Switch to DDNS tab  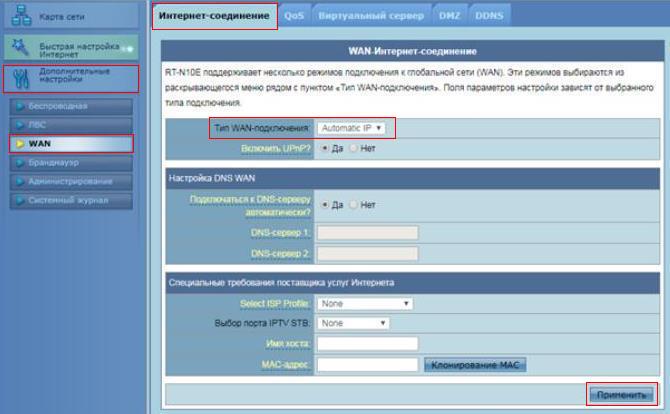[x=489, y=16]
